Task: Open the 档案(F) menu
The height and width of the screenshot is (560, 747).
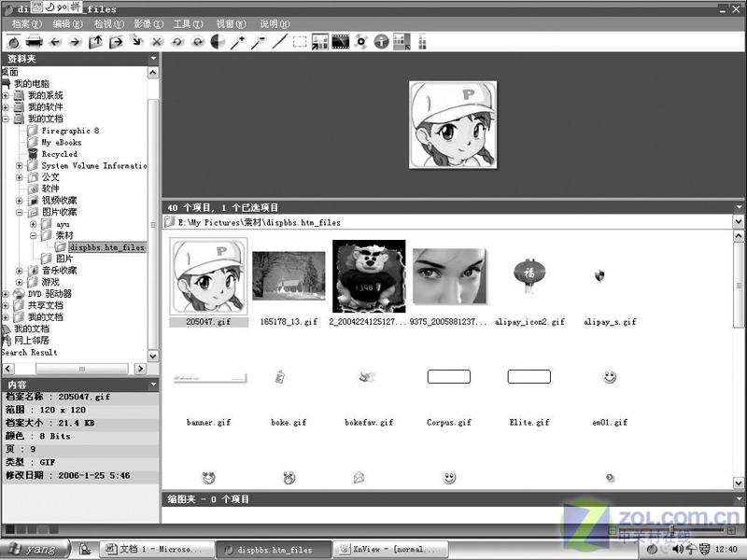Action: 27,24
